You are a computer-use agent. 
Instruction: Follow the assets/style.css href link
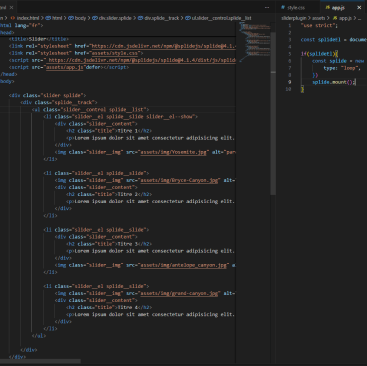(116, 53)
